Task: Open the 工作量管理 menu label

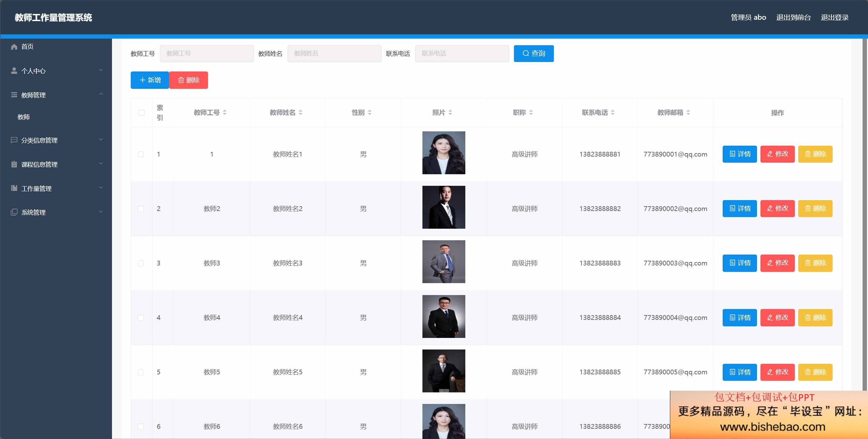Action: click(x=36, y=189)
